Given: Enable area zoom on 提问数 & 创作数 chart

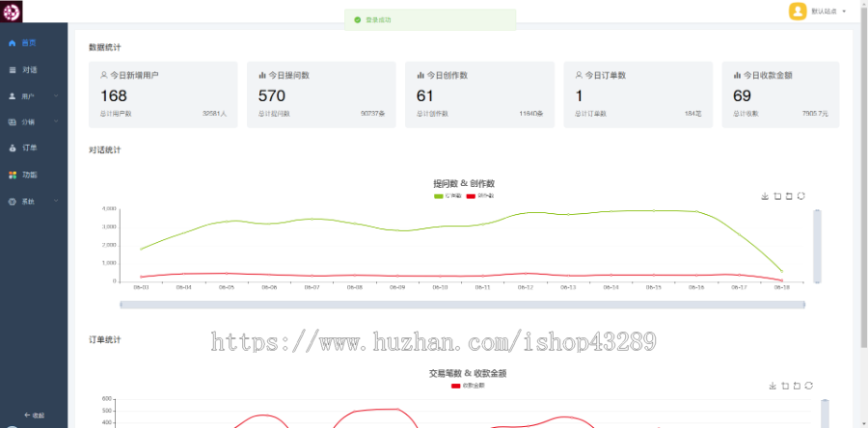Looking at the screenshot, I should click(777, 196).
